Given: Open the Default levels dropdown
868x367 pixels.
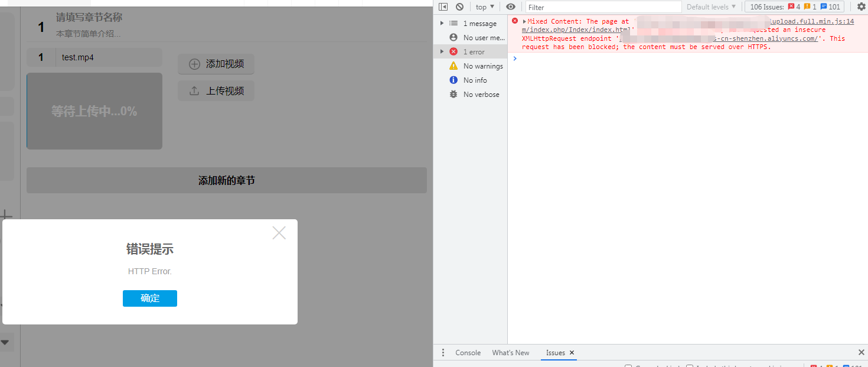Looking at the screenshot, I should point(712,7).
